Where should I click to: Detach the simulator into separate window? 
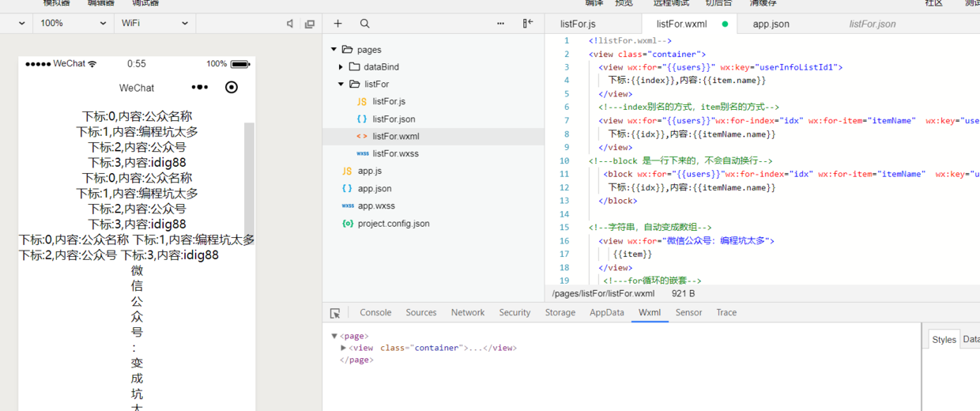(309, 24)
